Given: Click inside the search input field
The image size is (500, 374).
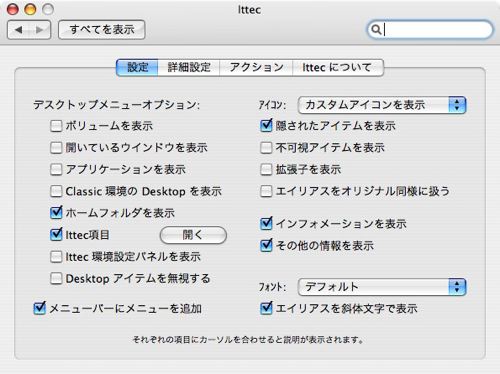Looking at the screenshot, I should [430, 30].
